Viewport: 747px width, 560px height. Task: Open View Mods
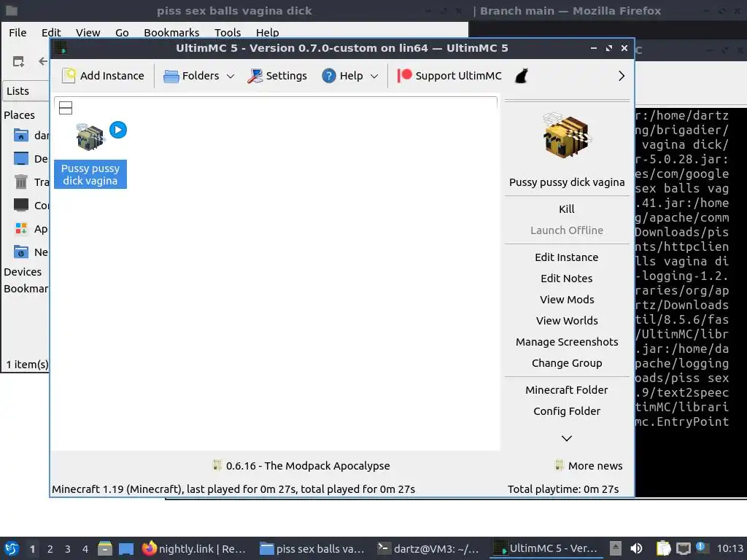click(x=566, y=300)
